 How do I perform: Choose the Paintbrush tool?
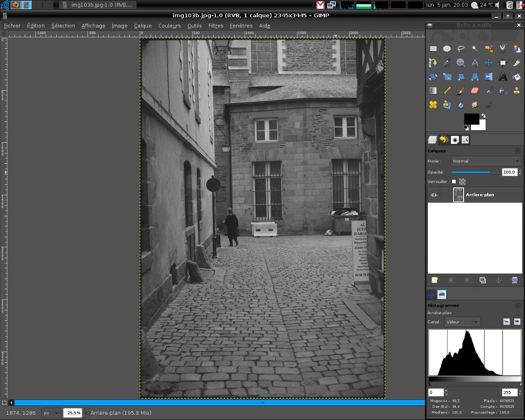pos(461,91)
